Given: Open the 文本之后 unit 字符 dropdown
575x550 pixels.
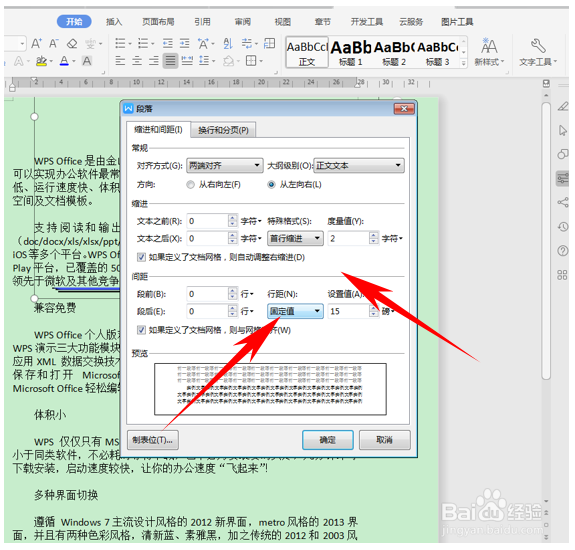Looking at the screenshot, I should [x=251, y=239].
